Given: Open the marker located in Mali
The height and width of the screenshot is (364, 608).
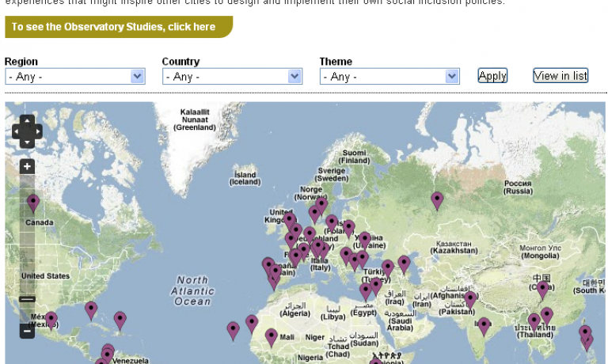Looking at the screenshot, I should point(272,336).
